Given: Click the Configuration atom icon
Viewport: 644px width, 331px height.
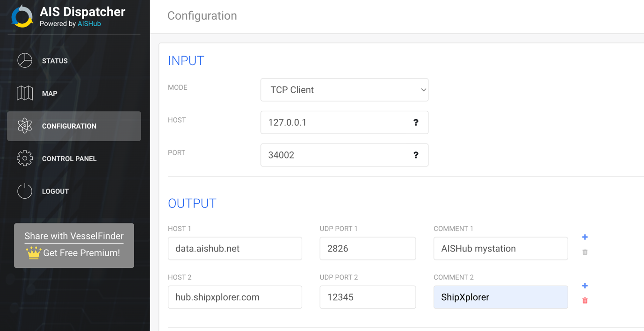Looking at the screenshot, I should coord(25,126).
